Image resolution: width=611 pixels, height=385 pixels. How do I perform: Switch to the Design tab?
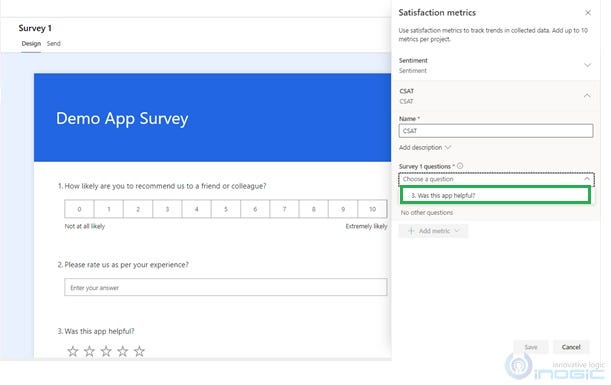[x=31, y=44]
